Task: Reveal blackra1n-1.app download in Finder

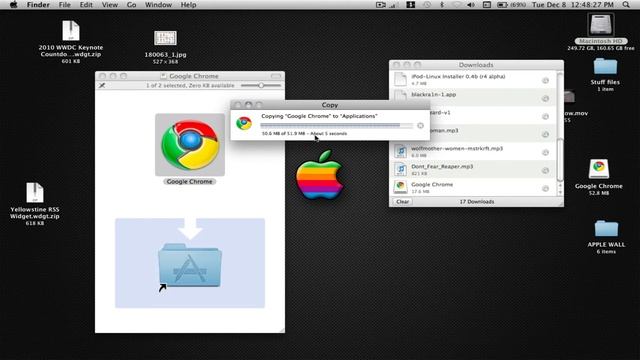Action: (x=545, y=98)
